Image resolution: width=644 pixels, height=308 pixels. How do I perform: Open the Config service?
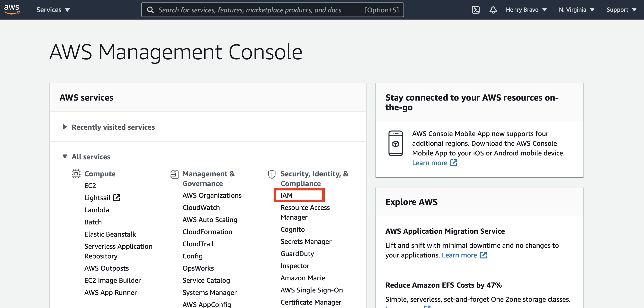[x=193, y=256]
